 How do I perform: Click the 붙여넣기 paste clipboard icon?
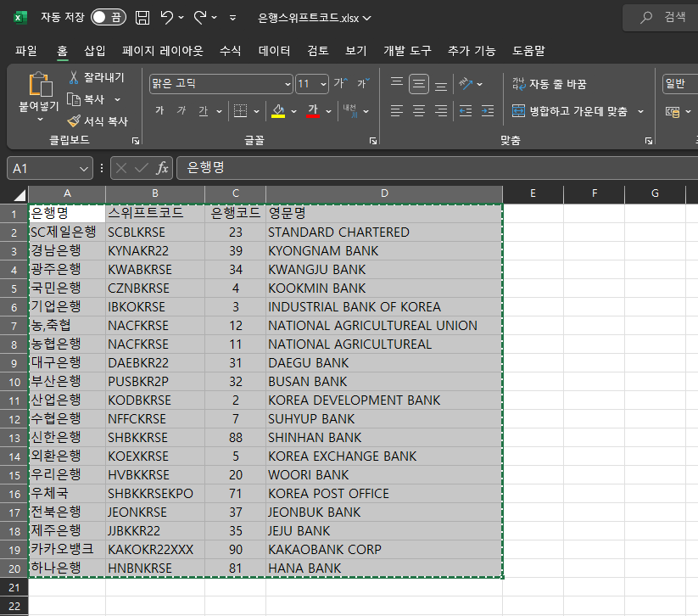pyautogui.click(x=40, y=84)
